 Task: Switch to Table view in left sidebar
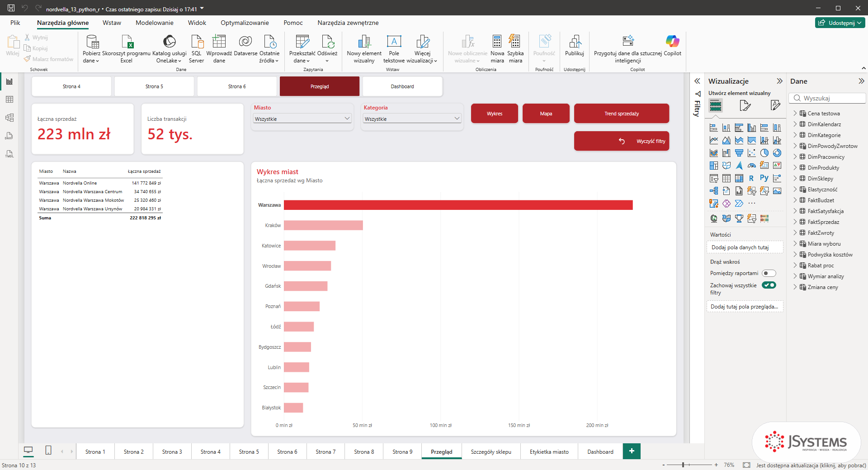click(x=9, y=100)
